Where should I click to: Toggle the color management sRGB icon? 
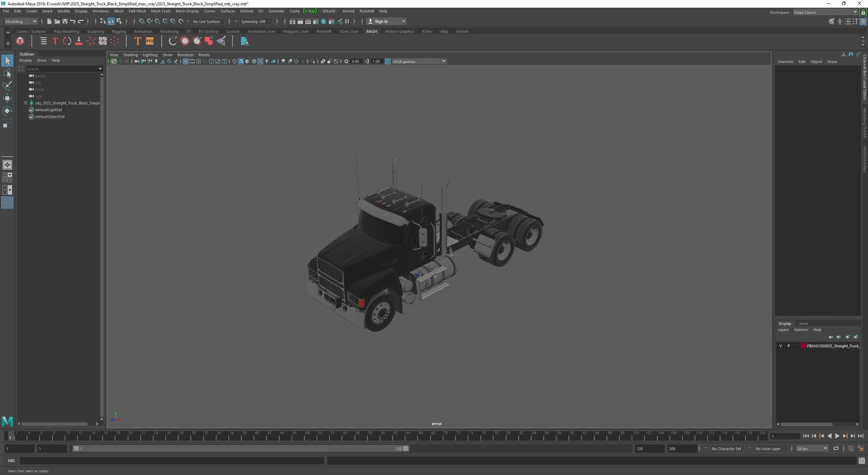click(x=387, y=62)
